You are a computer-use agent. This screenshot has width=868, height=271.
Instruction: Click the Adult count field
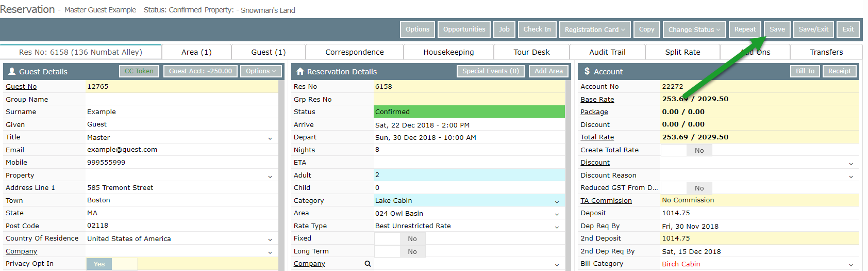coord(470,175)
